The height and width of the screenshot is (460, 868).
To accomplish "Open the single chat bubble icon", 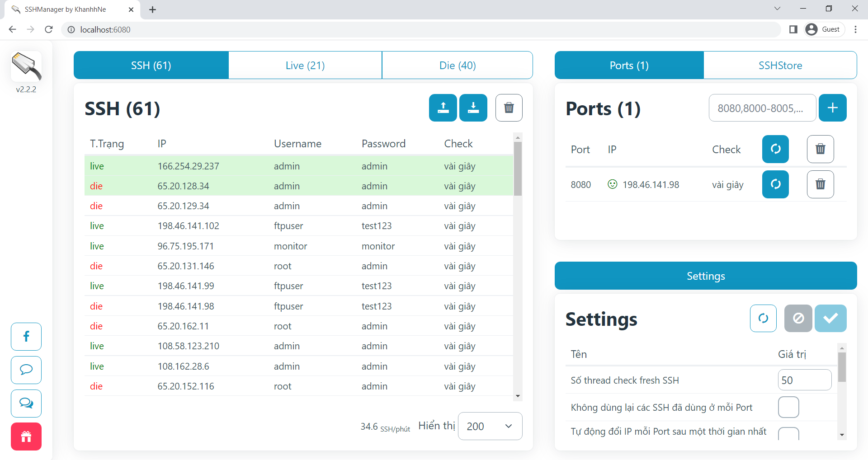I will tap(26, 370).
